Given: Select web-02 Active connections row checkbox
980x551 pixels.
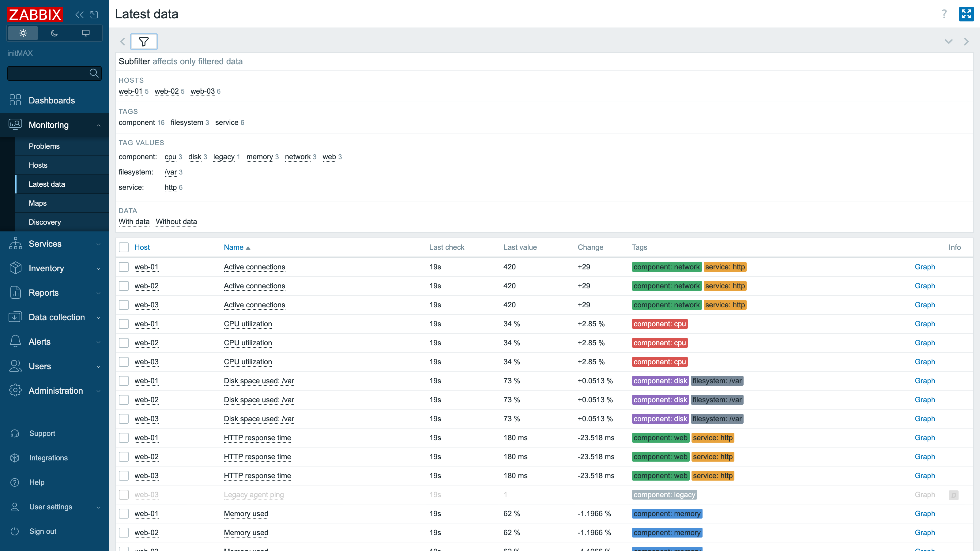Looking at the screenshot, I should click(124, 286).
